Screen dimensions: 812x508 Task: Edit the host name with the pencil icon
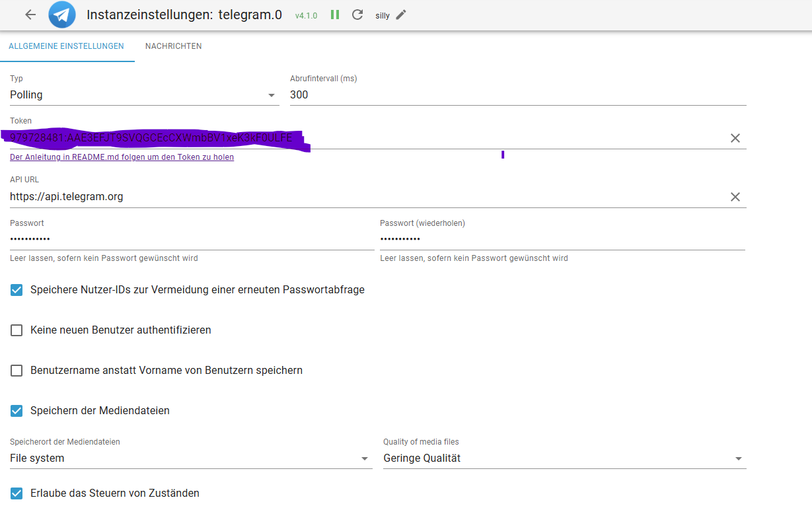(x=401, y=15)
